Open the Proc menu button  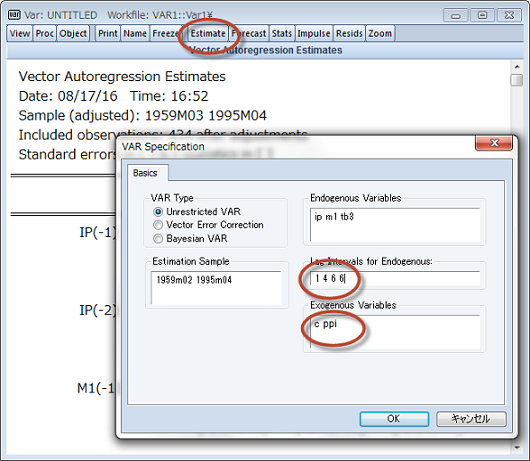45,33
